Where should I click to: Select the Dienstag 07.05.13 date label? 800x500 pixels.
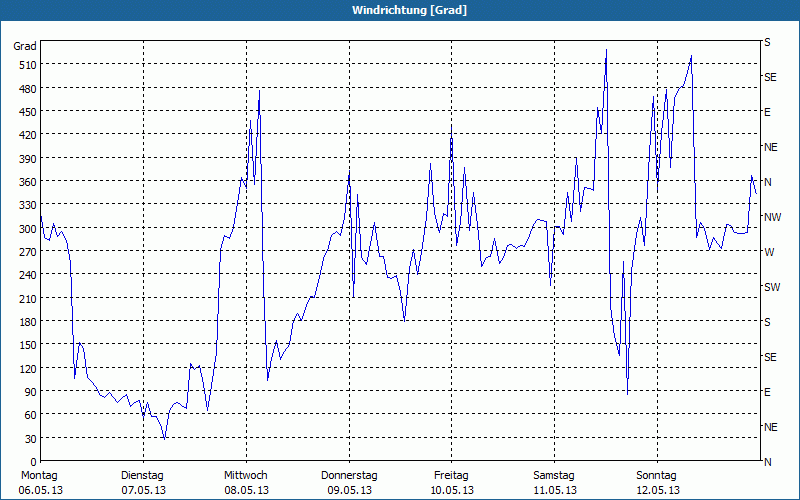coord(142,482)
